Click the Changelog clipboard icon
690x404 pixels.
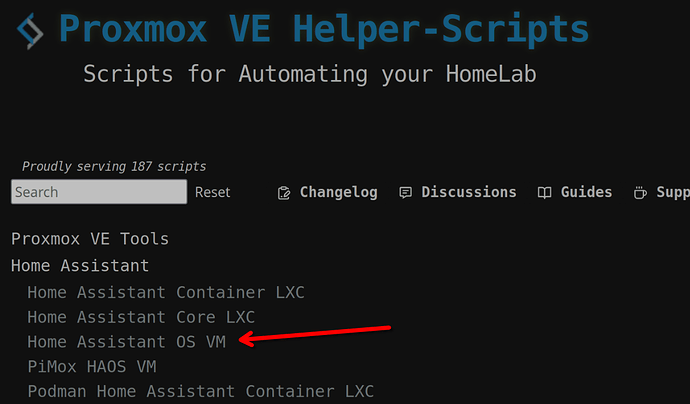tap(284, 193)
